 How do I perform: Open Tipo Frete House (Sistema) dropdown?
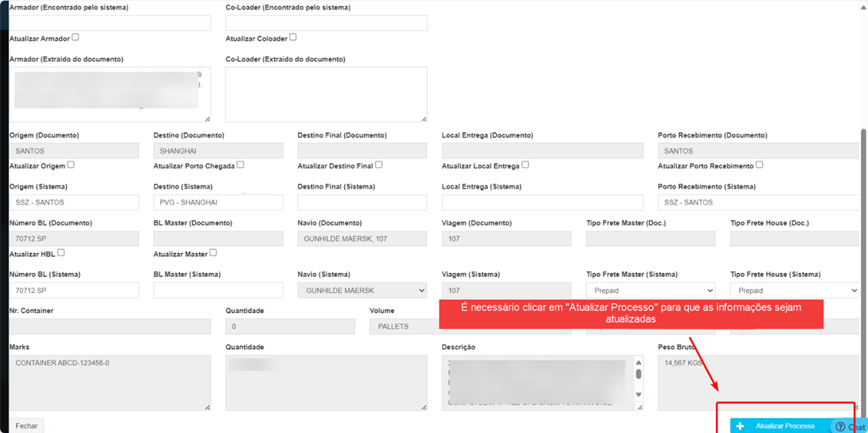[795, 291]
